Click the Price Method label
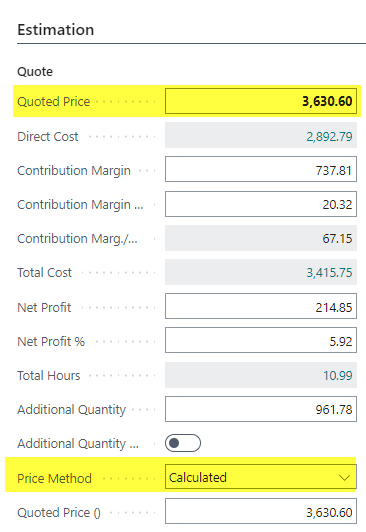 (x=54, y=478)
